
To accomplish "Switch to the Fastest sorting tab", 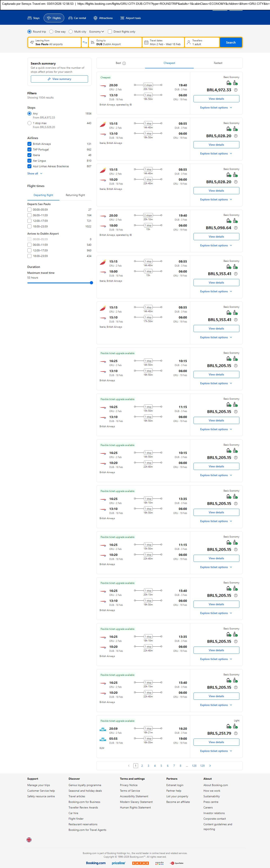I will pos(218,63).
